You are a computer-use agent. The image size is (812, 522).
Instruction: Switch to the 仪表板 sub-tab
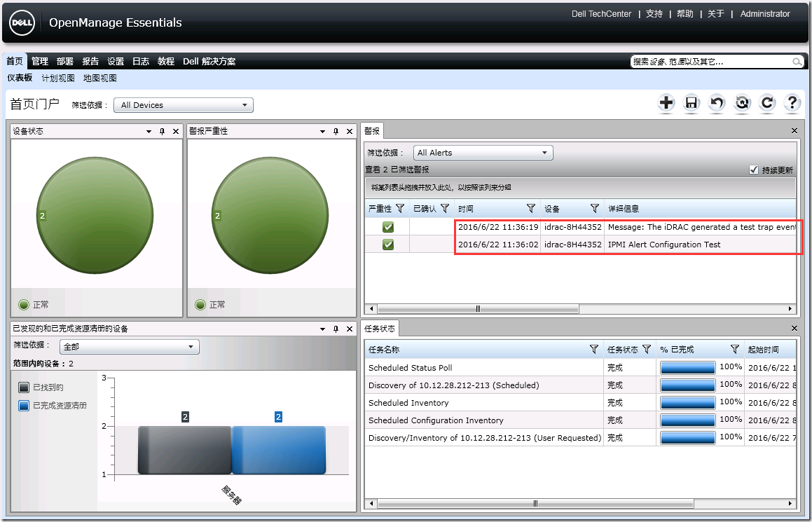[20, 78]
